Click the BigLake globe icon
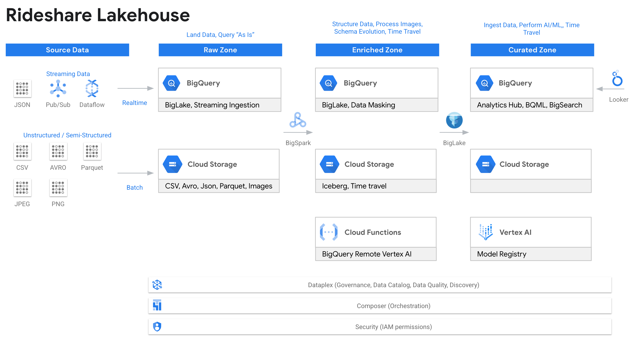Screen dimensions: 644x337 coord(454,120)
